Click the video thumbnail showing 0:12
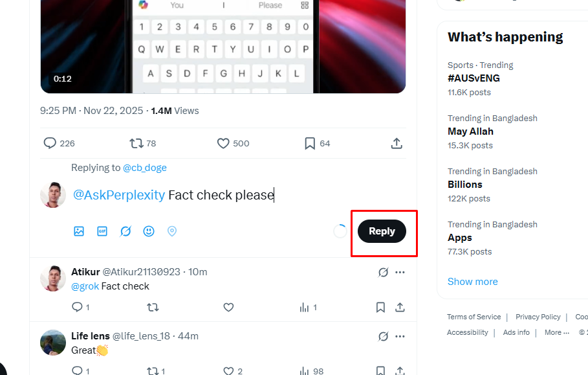 coord(223,45)
